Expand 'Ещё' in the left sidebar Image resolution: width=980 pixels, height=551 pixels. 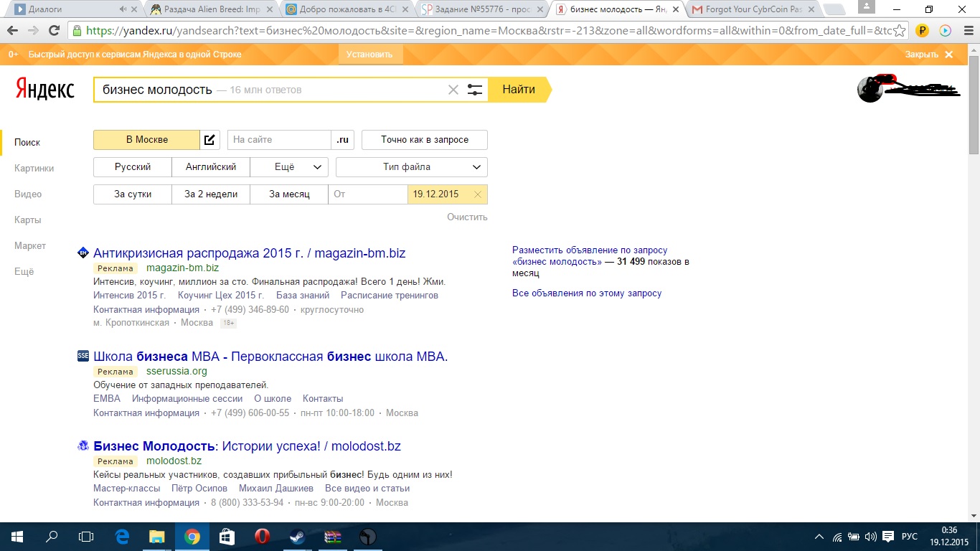24,272
